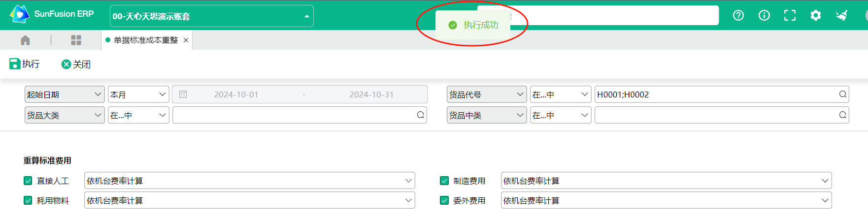Toggle fullscreen mode icon

(790, 15)
